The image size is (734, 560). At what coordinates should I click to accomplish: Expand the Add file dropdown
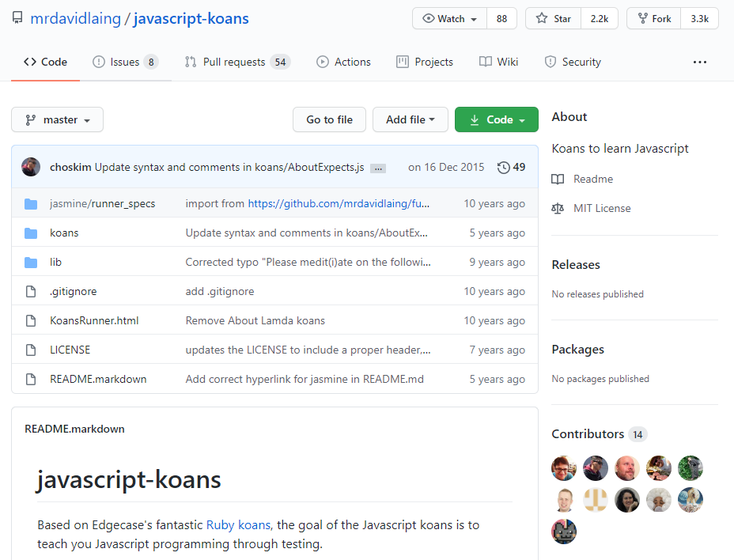(x=410, y=120)
